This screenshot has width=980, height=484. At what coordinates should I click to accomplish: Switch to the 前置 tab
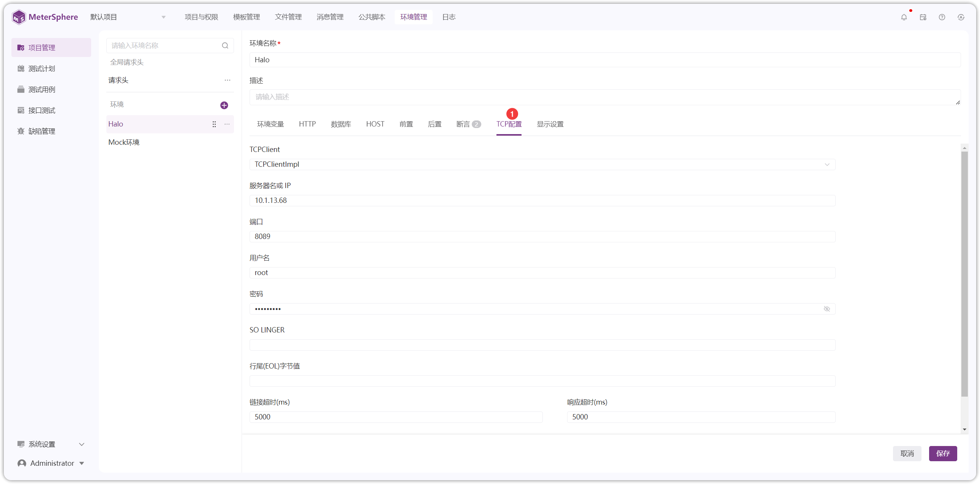tap(406, 124)
